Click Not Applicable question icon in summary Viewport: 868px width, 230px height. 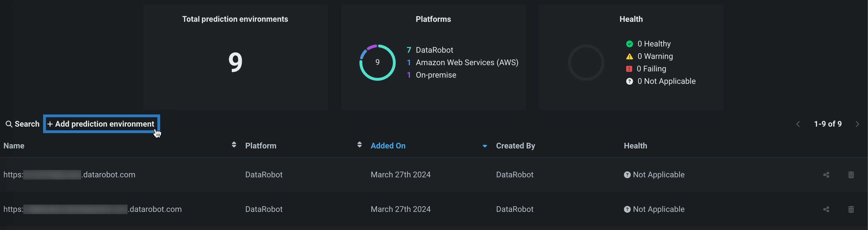[629, 81]
